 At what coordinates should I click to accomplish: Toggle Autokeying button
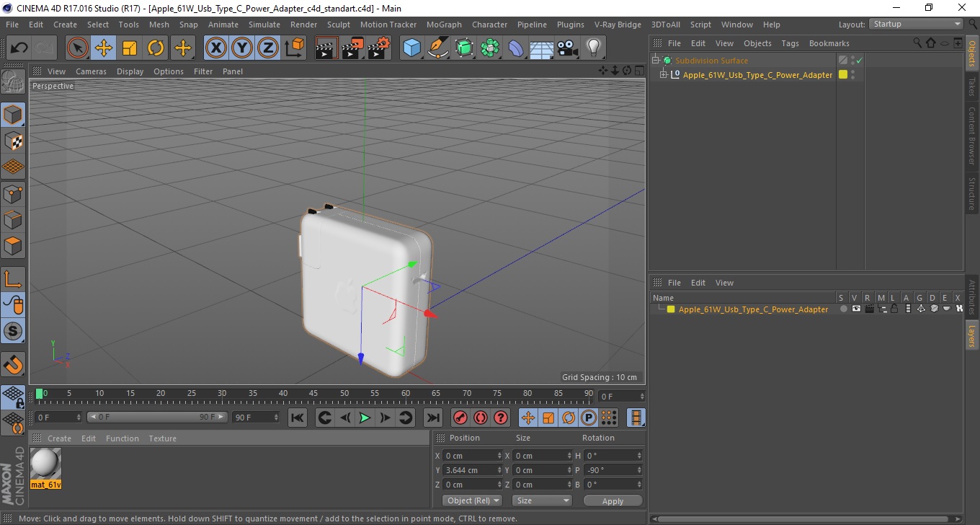coord(480,418)
